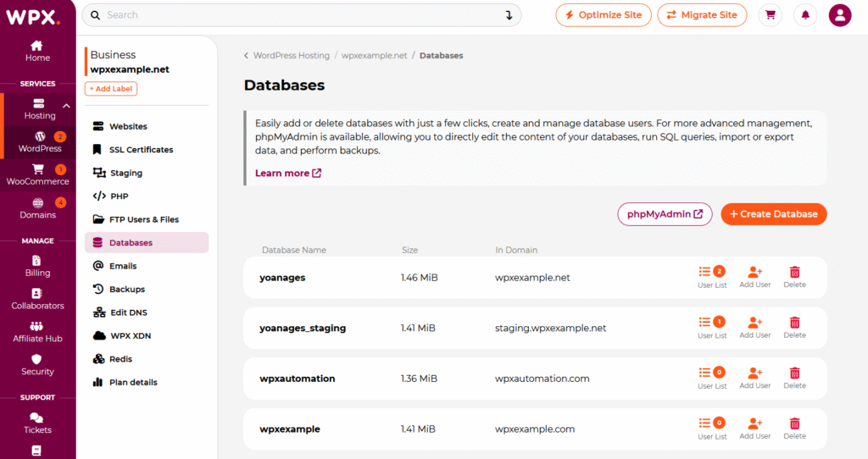
Task: Open notifications bell
Action: pyautogui.click(x=805, y=15)
